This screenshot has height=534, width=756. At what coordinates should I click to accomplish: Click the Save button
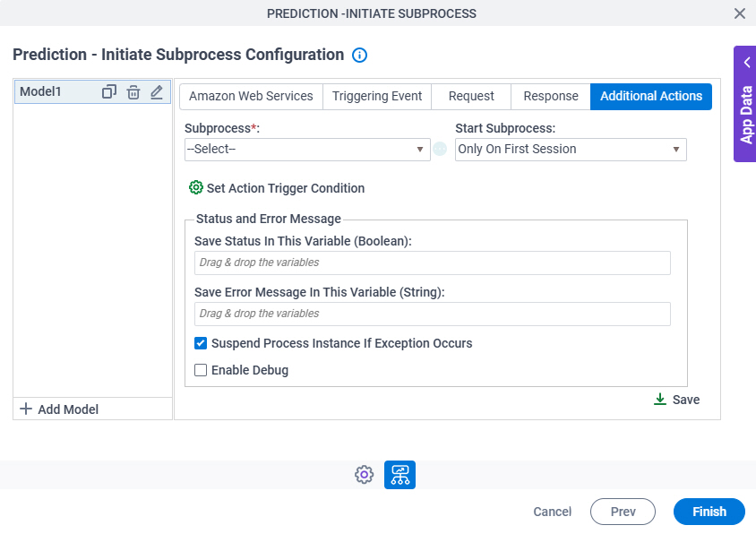pos(676,400)
